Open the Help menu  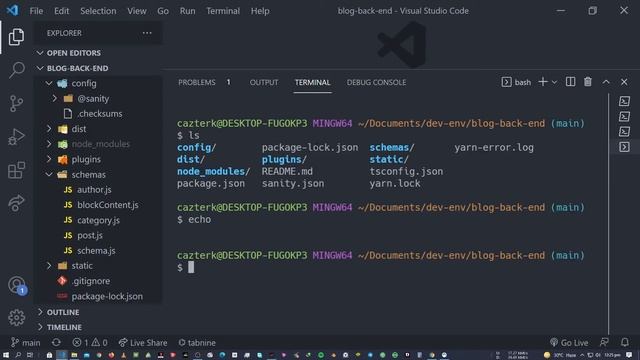pyautogui.click(x=260, y=11)
